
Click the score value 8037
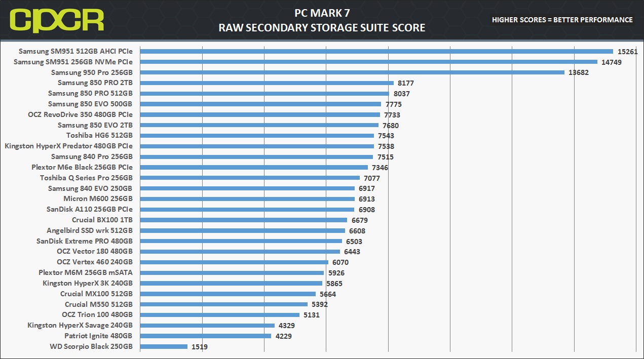[401, 94]
